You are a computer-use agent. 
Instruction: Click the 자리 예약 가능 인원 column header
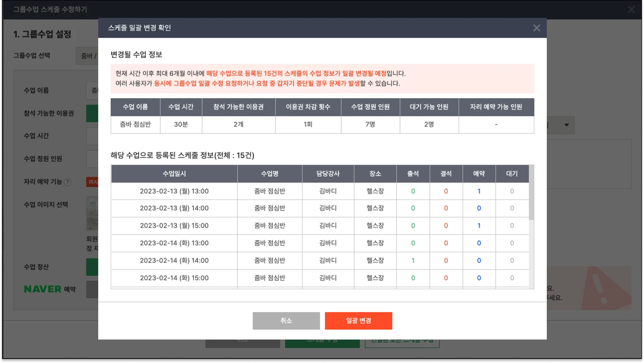(x=496, y=107)
